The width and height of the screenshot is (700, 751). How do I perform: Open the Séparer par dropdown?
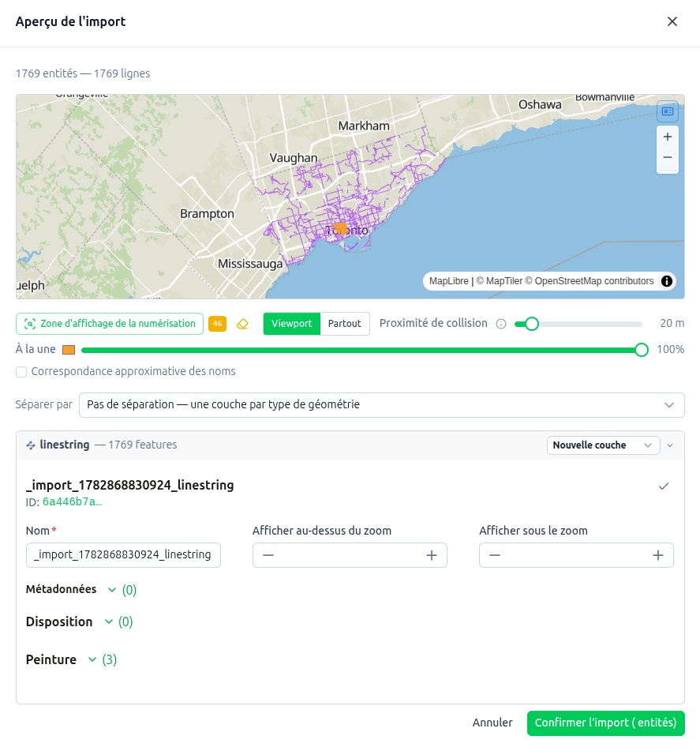pyautogui.click(x=382, y=404)
